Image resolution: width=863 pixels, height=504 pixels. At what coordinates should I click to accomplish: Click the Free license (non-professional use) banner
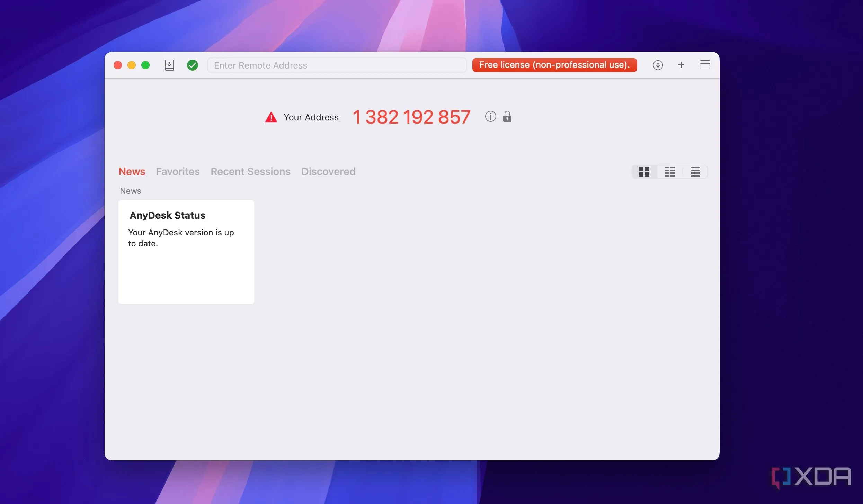pos(554,65)
